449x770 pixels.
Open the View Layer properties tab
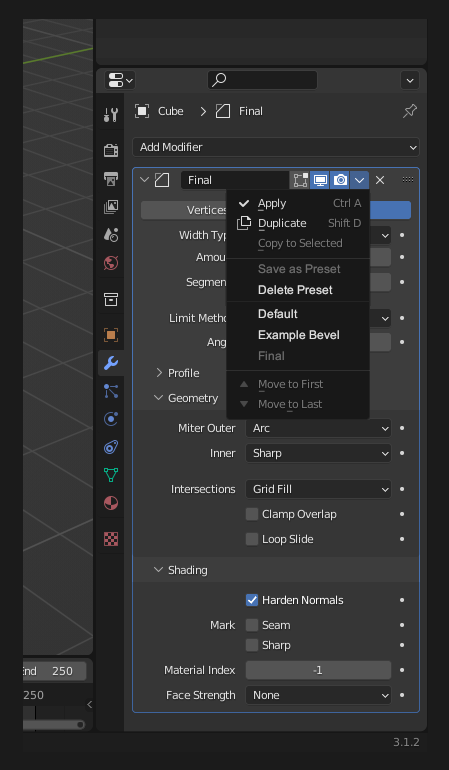click(x=111, y=207)
